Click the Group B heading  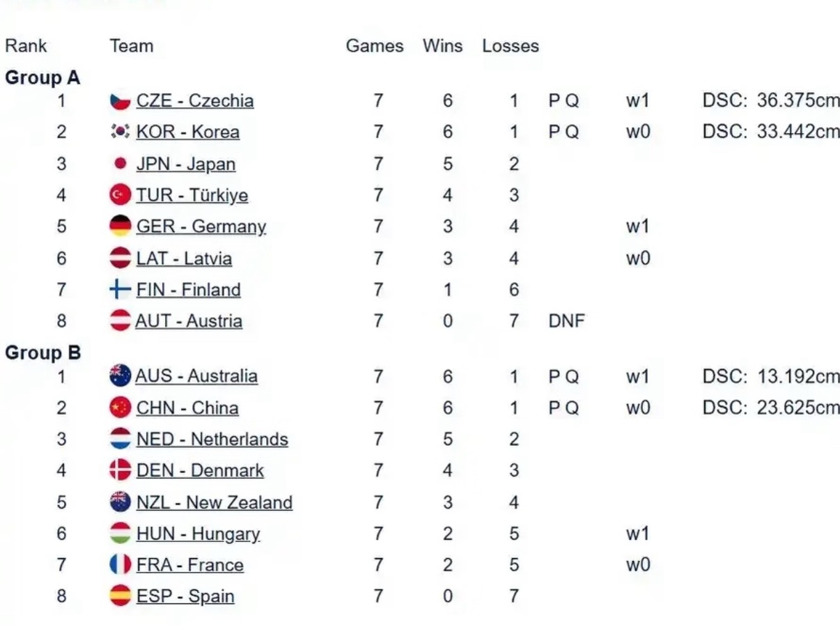(x=43, y=353)
